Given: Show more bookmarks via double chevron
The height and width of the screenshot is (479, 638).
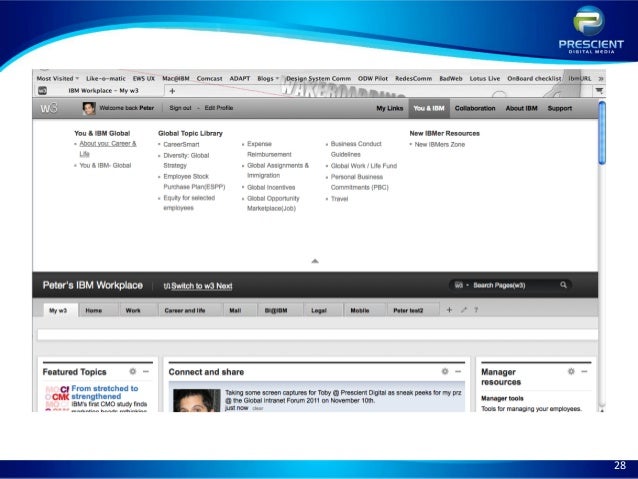Looking at the screenshot, I should 601,79.
